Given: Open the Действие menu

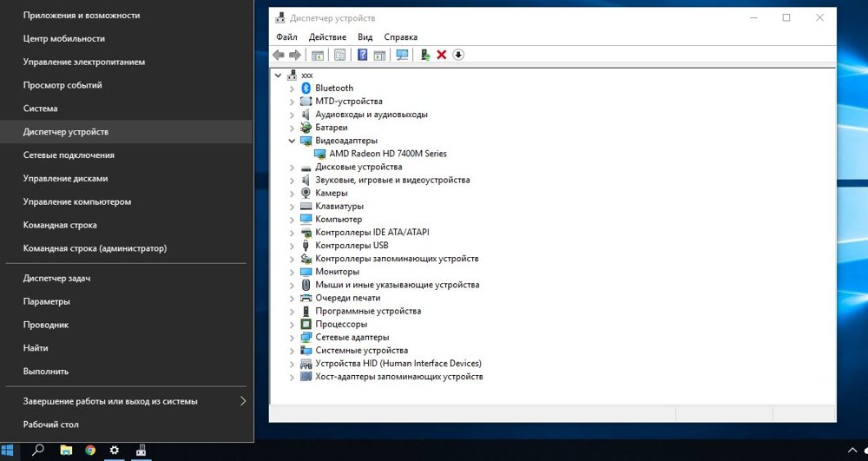Looking at the screenshot, I should [x=327, y=37].
